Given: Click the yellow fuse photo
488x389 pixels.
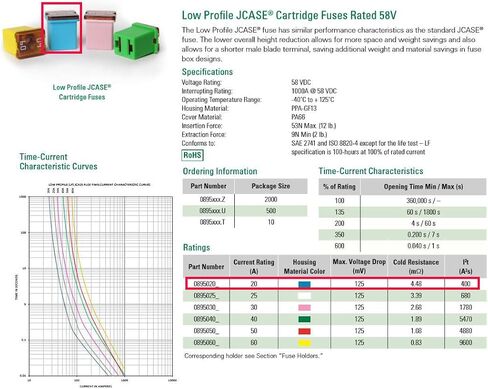Looking at the screenshot, I should pos(23,43).
